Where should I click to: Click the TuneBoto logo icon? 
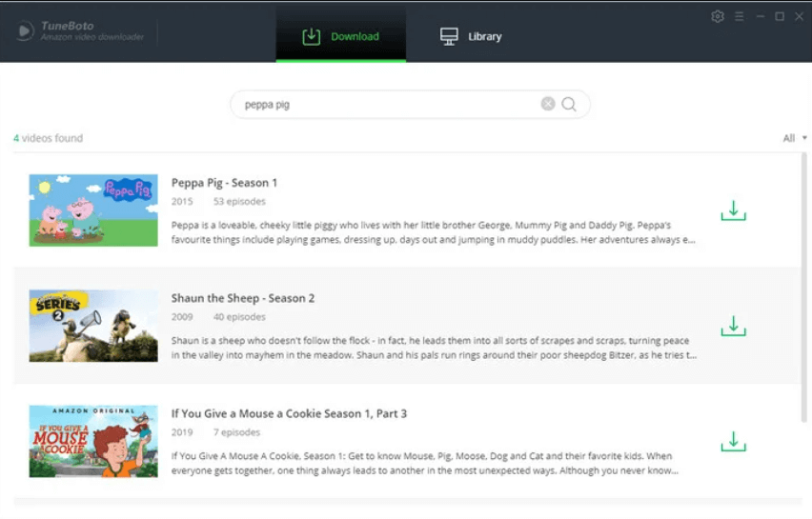click(x=24, y=31)
